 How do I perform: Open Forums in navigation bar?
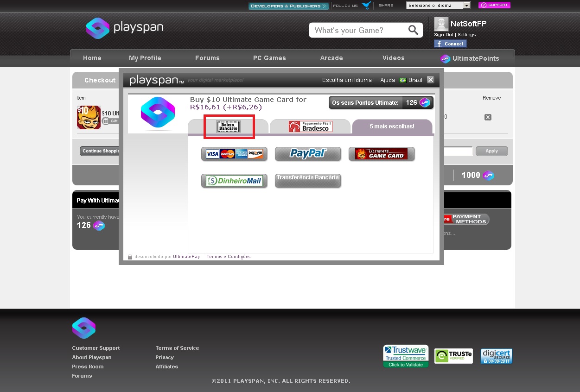tap(207, 58)
